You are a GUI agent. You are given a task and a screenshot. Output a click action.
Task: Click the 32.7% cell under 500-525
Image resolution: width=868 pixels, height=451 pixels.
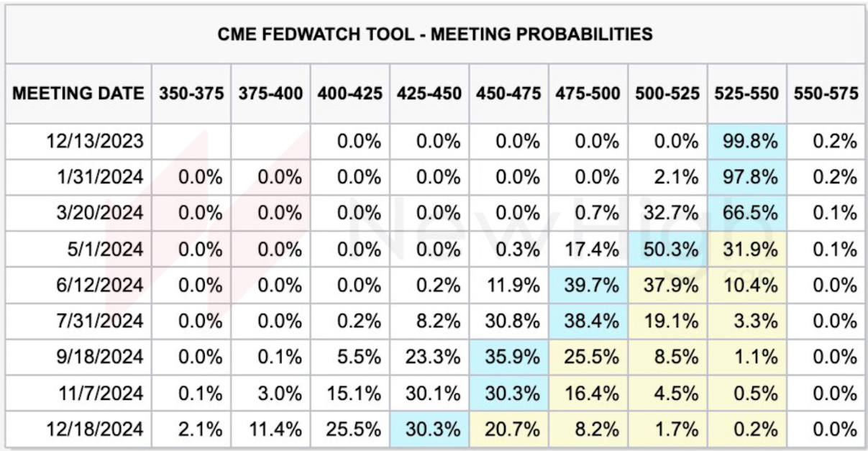pos(668,213)
